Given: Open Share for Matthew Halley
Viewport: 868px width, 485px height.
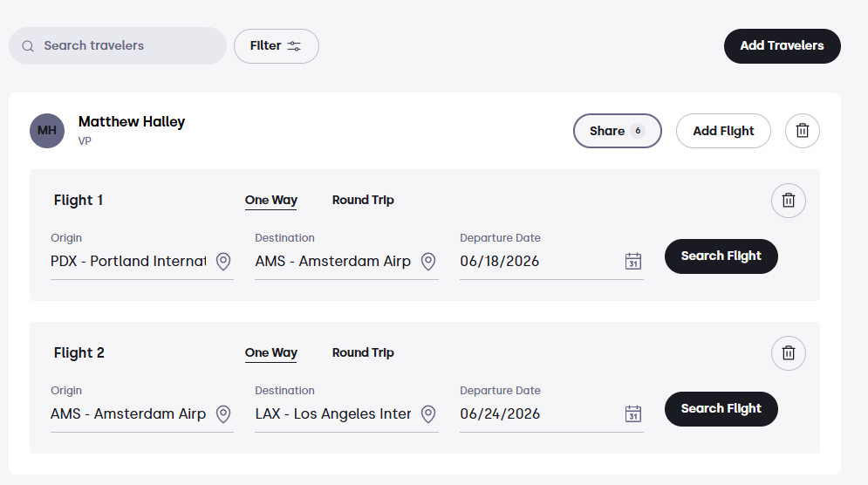Looking at the screenshot, I should (x=618, y=131).
